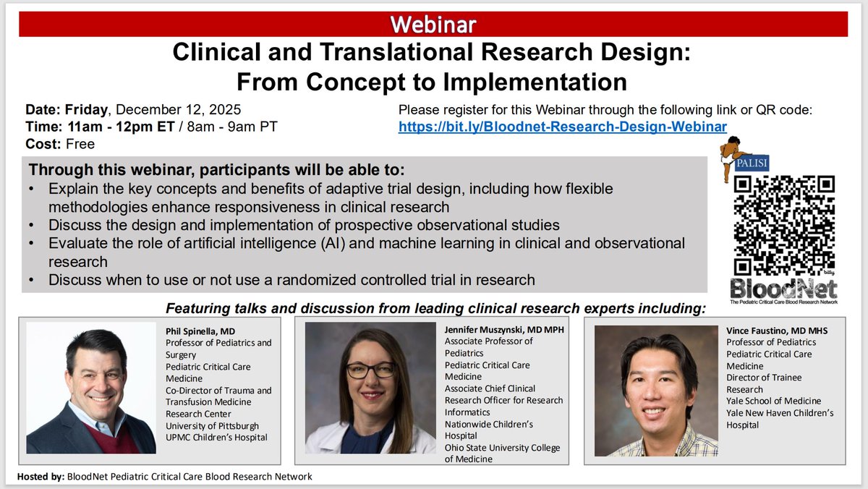Image resolution: width=868 pixels, height=489 pixels.
Task: Click 'Through this webinar, participants will be able to:'
Action: tap(217, 171)
